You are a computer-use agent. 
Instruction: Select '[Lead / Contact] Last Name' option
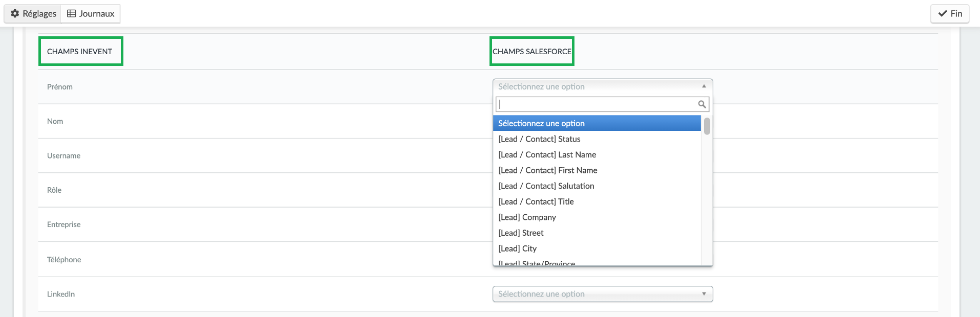(x=597, y=154)
